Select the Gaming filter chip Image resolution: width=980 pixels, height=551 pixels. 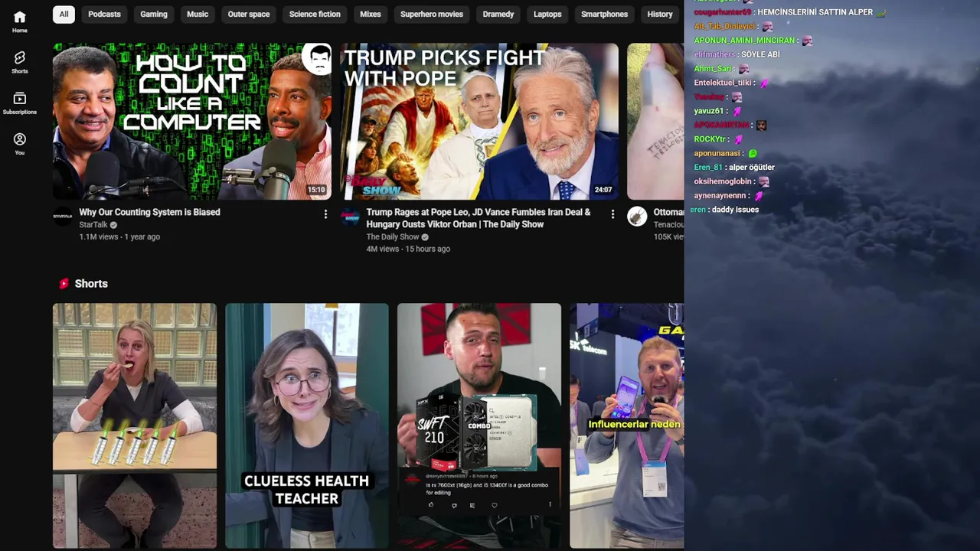click(154, 14)
